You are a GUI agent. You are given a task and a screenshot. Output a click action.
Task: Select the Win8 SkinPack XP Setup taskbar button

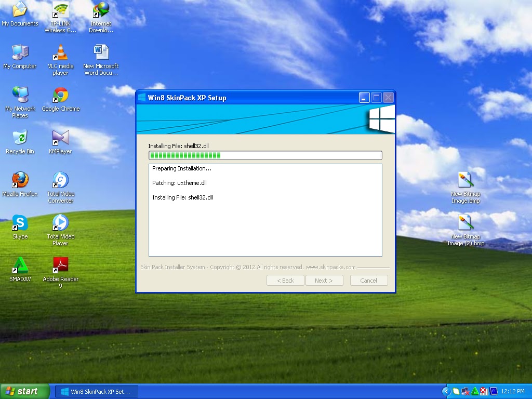click(x=96, y=392)
